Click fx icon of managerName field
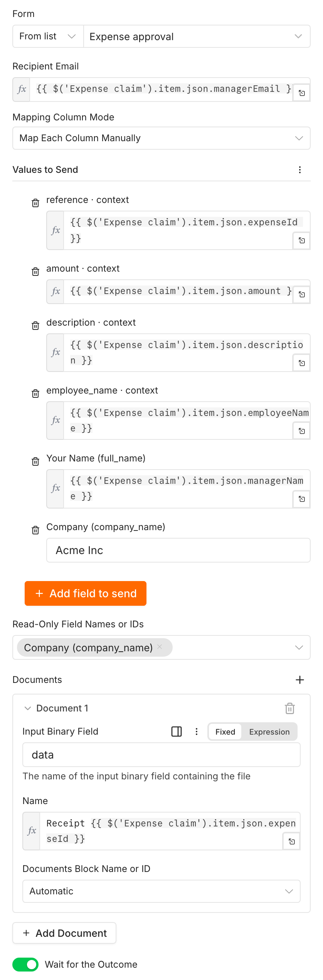The image size is (323, 980). tap(56, 488)
